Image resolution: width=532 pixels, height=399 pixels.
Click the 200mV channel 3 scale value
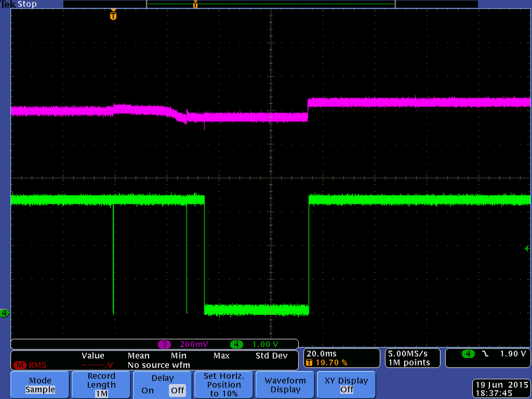point(194,344)
